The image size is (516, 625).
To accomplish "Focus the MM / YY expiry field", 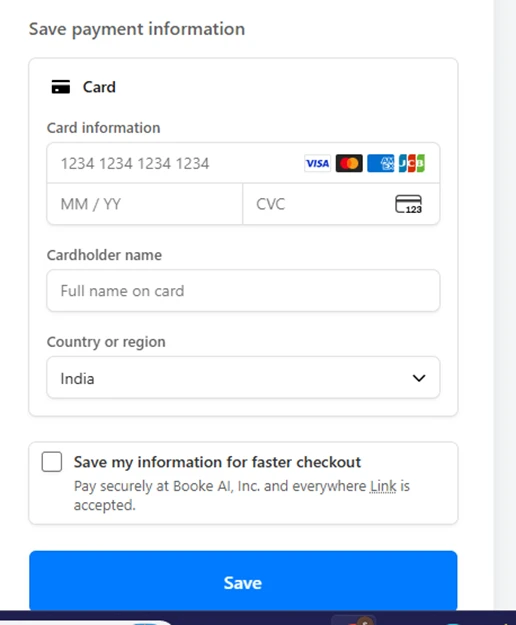I will coord(145,204).
